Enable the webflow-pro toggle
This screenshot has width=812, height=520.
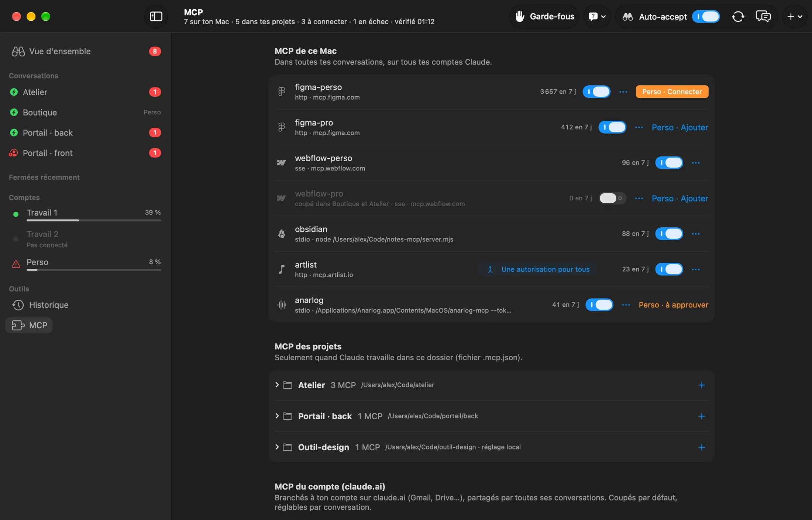(x=612, y=198)
